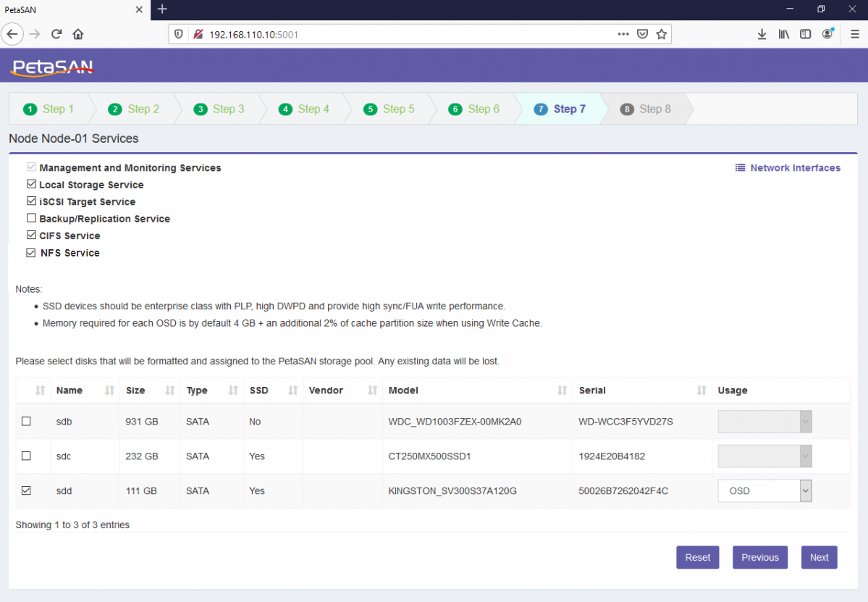Viewport: 868px width, 602px height.
Task: Open the hamburger application menu
Action: (855, 34)
